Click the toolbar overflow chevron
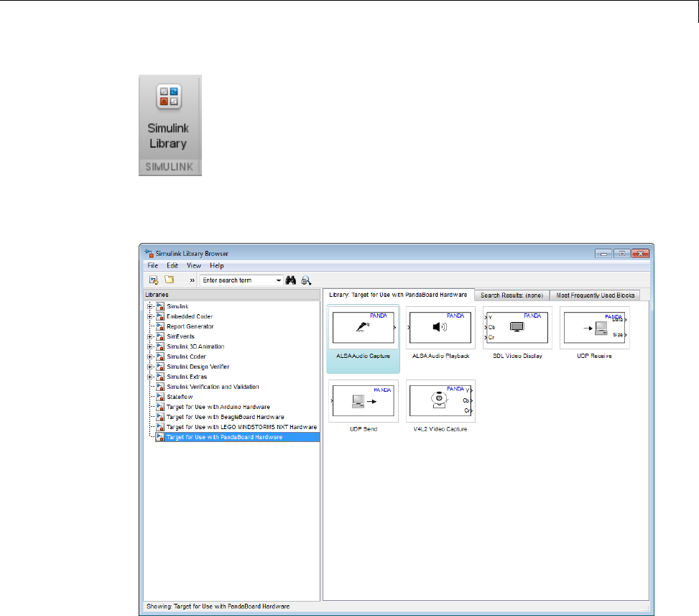Image resolution: width=699 pixels, height=616 pixels. tap(192, 280)
